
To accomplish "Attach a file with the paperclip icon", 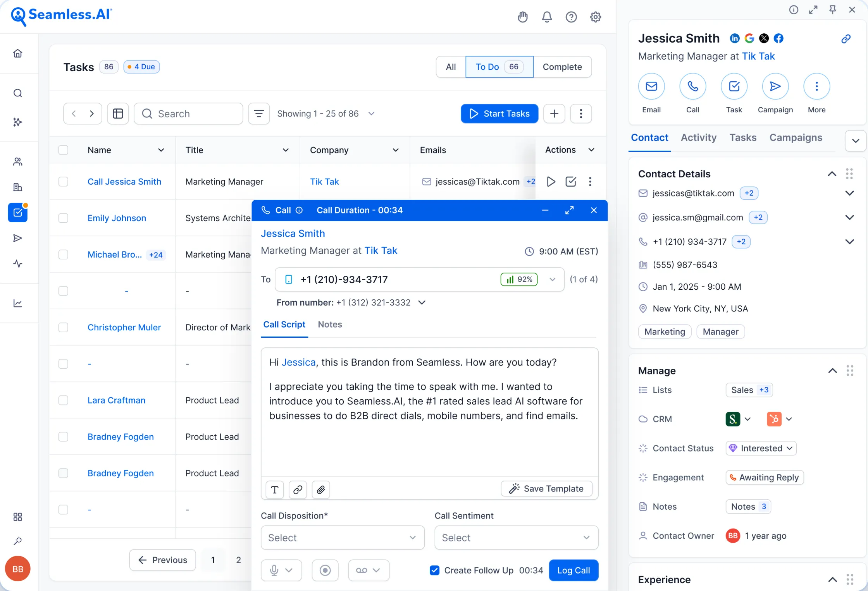I will coord(320,490).
